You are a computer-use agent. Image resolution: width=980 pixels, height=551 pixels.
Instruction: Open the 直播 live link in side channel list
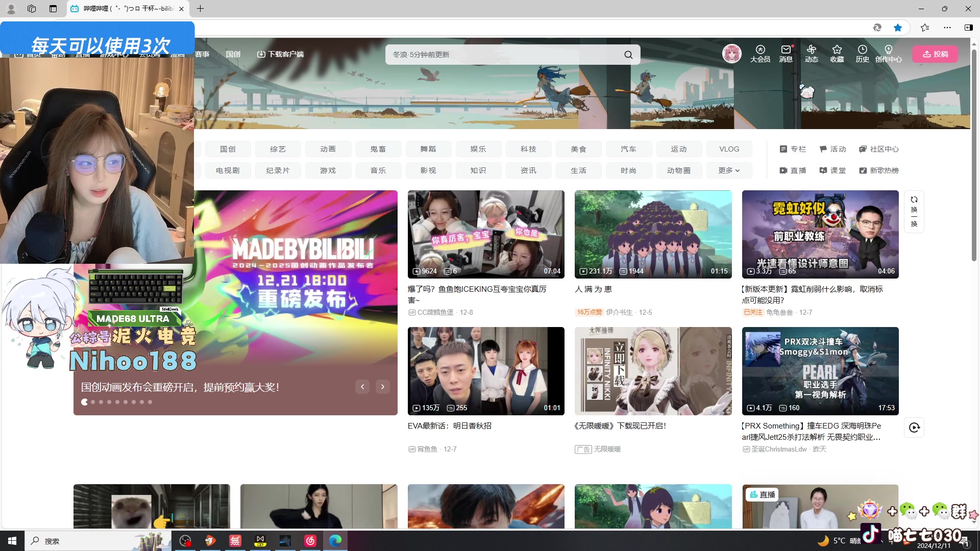click(x=793, y=170)
